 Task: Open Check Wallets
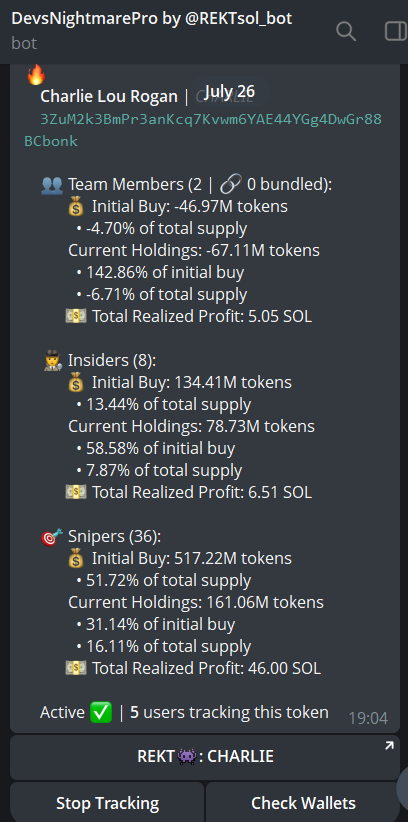coord(303,803)
